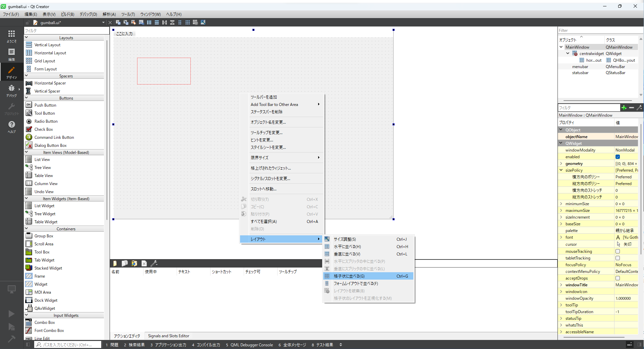Viewport: 644px width, 349px height.
Task: Click the Adjust Size toolbar icon
Action: (203, 22)
